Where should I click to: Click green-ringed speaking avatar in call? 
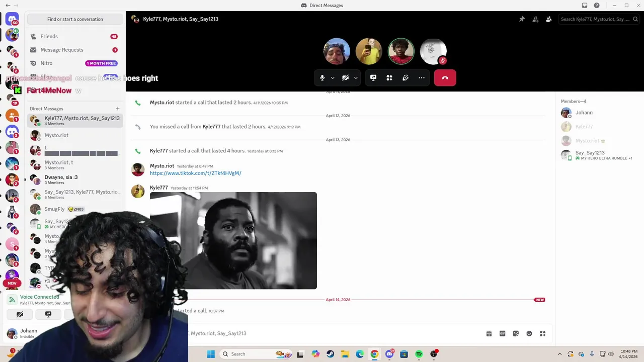click(x=401, y=51)
